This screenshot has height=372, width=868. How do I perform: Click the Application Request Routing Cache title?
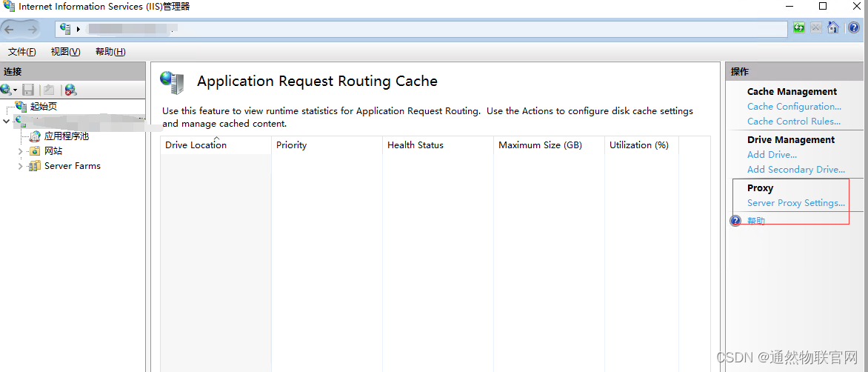317,82
